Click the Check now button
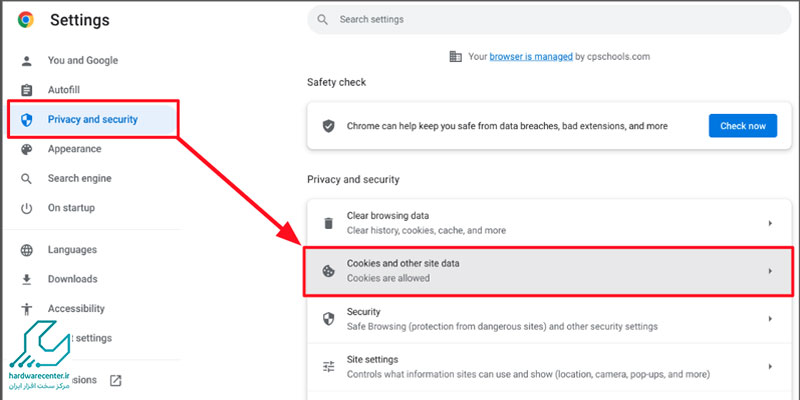The image size is (800, 400). click(x=743, y=126)
